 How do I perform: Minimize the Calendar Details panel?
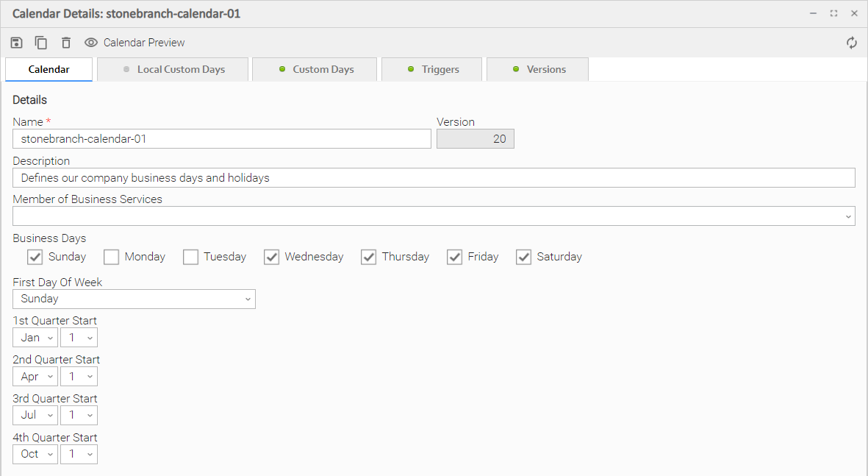814,13
